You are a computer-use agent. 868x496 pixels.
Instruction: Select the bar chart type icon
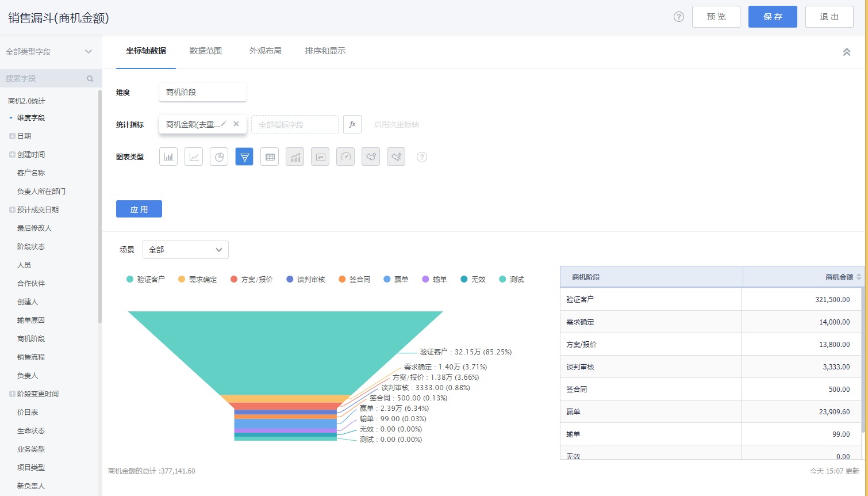click(x=168, y=157)
